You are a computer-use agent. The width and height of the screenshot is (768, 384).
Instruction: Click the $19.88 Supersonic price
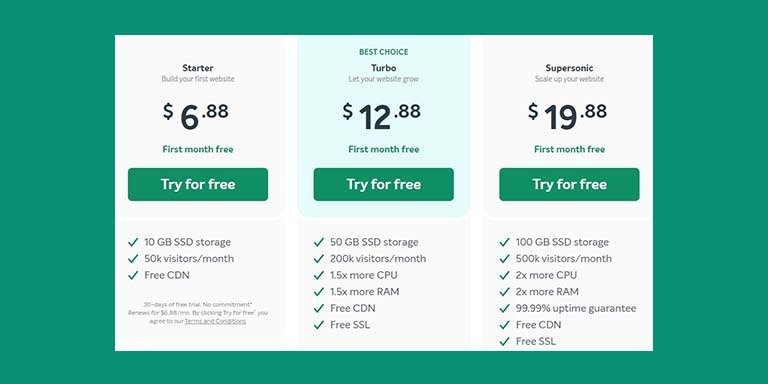coord(567,116)
